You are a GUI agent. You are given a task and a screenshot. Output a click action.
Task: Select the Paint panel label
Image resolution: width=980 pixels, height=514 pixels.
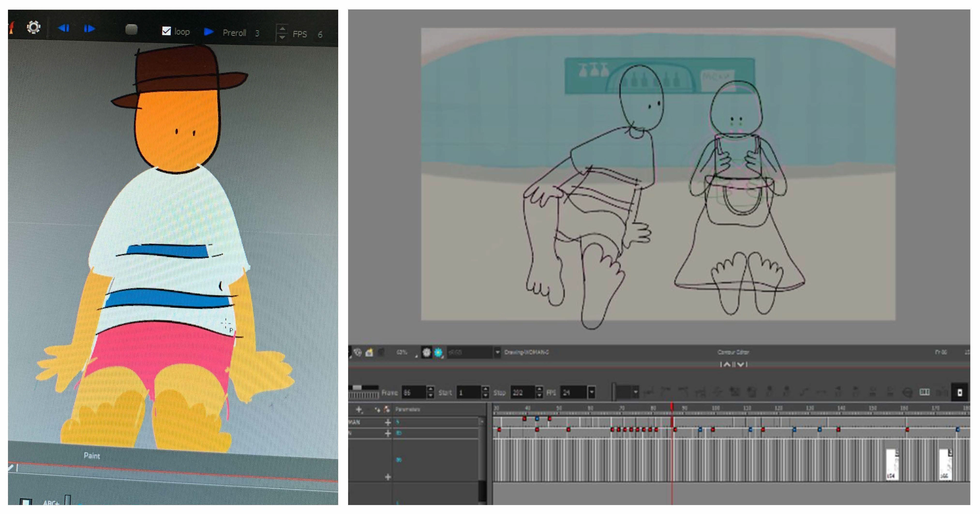(92, 455)
